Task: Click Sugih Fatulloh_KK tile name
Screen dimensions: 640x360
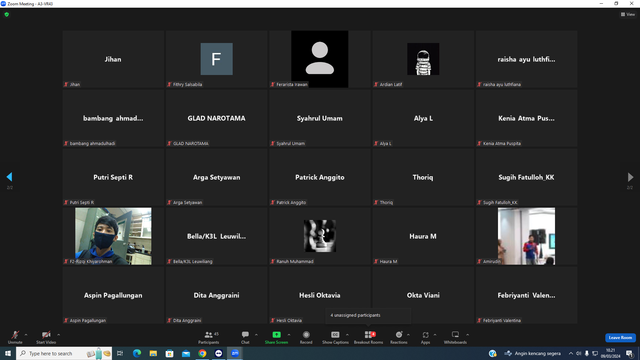Action: (x=526, y=178)
